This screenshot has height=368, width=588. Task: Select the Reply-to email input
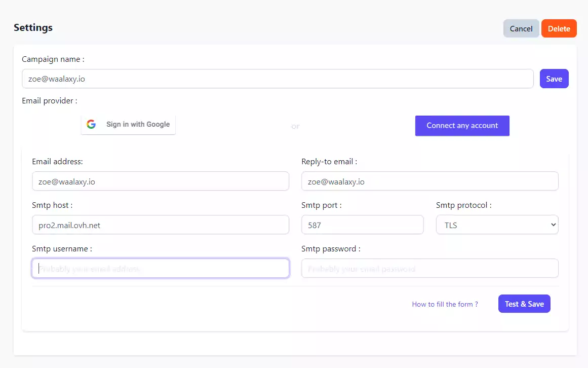pos(429,181)
